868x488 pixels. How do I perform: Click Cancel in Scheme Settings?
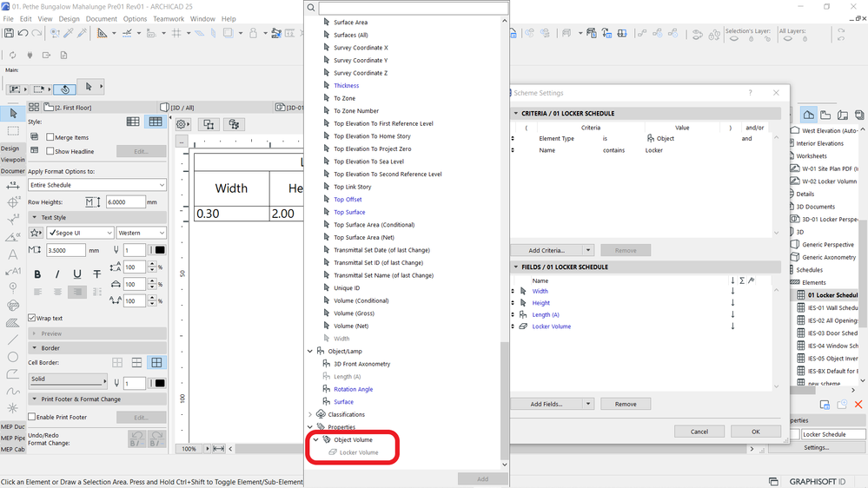pyautogui.click(x=699, y=432)
